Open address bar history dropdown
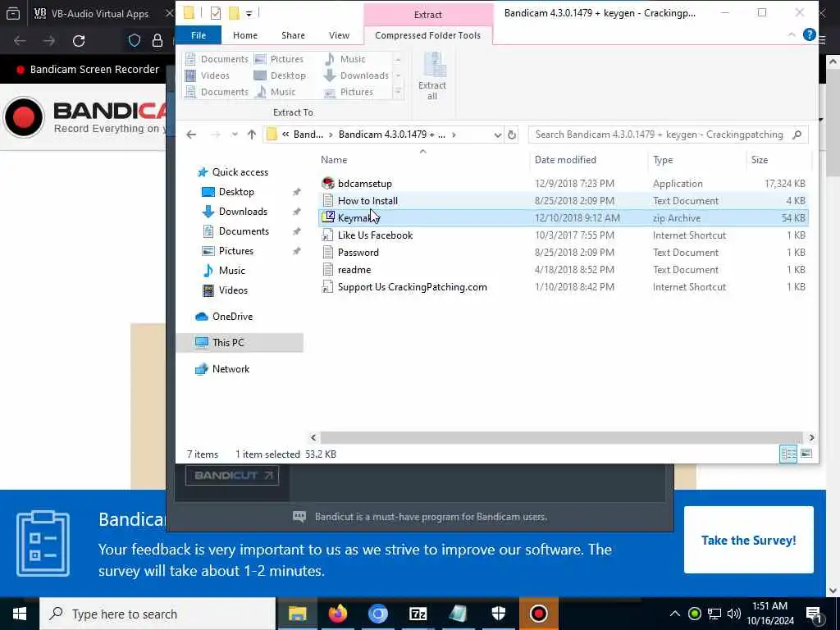840x630 pixels. pos(498,135)
